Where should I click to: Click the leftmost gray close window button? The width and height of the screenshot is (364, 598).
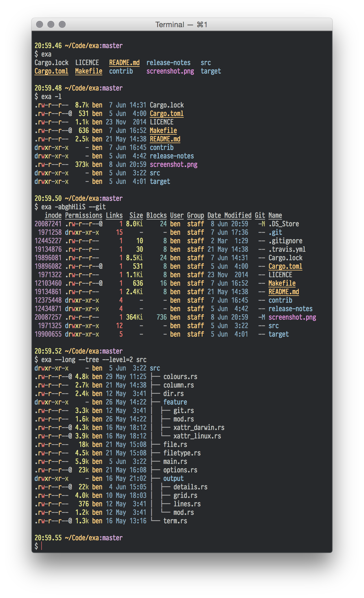pyautogui.click(x=40, y=25)
